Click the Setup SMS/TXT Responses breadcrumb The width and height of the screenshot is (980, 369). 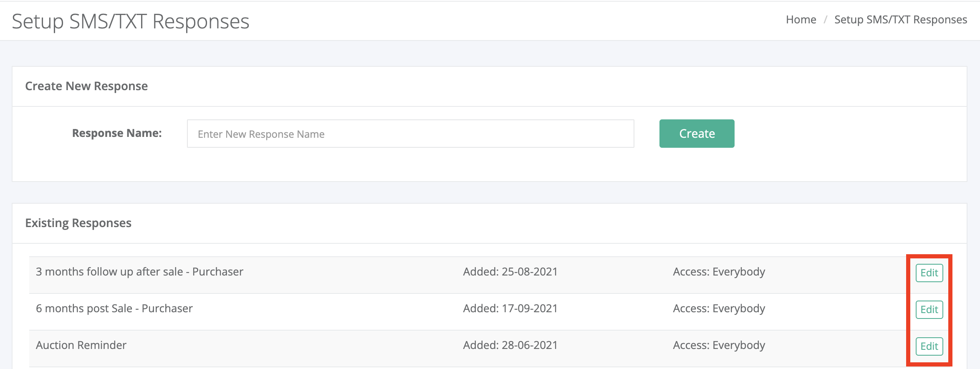(x=900, y=20)
